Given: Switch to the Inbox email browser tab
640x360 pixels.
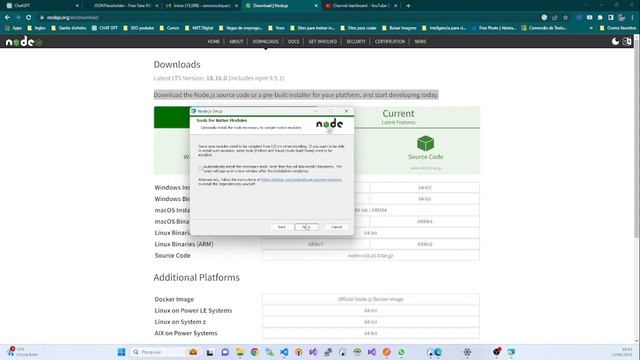Looking at the screenshot, I should click(x=202, y=6).
